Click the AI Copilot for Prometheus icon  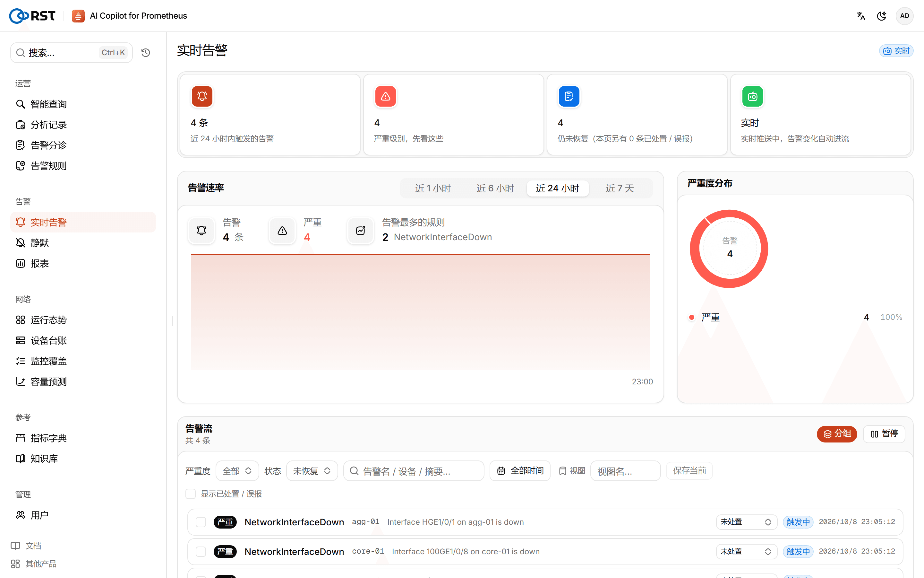click(78, 16)
